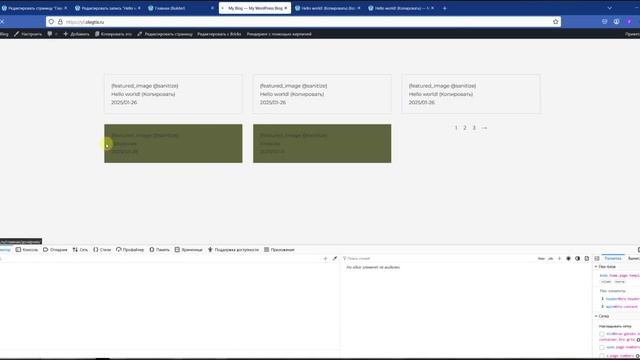This screenshot has width=640, height=360.
Task: Open the Стили style editor panel
Action: click(102, 249)
